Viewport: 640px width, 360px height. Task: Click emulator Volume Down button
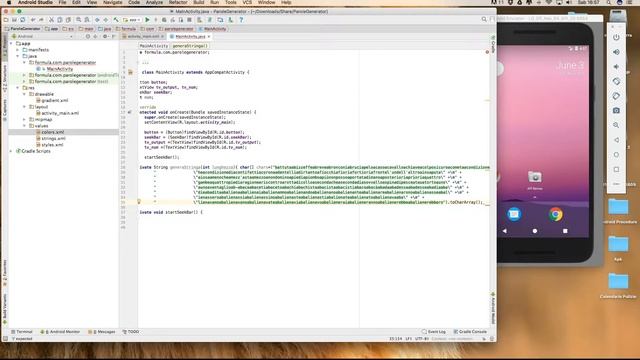pyautogui.click(x=616, y=67)
